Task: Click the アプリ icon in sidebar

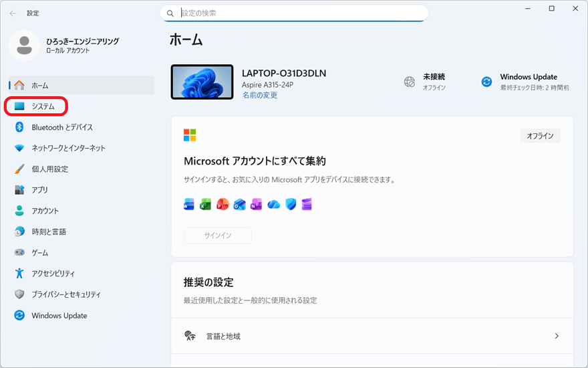Action: 19,190
